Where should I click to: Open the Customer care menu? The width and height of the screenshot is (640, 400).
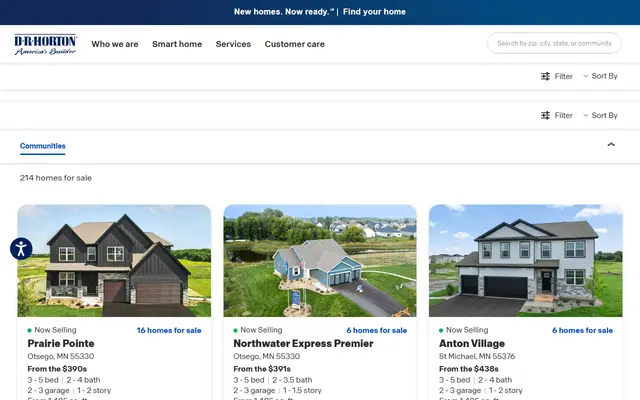294,44
